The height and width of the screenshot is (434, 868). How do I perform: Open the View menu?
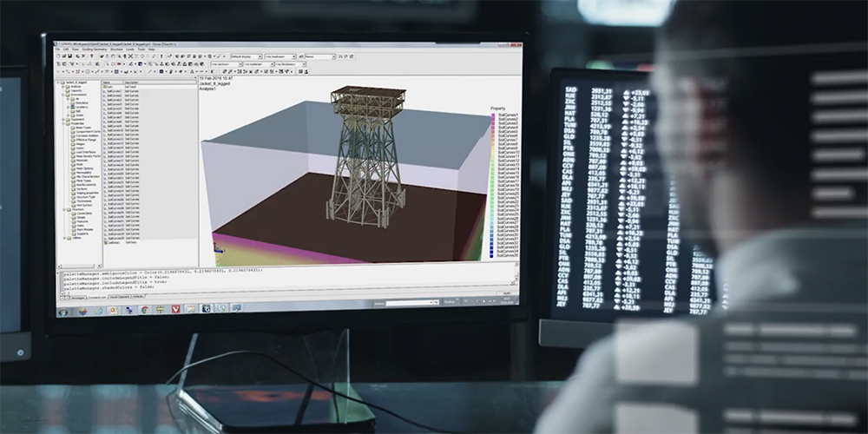pos(76,49)
